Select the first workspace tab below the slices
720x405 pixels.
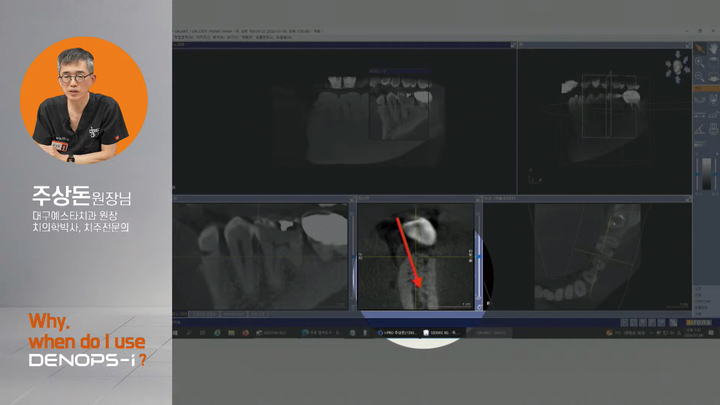click(x=180, y=314)
